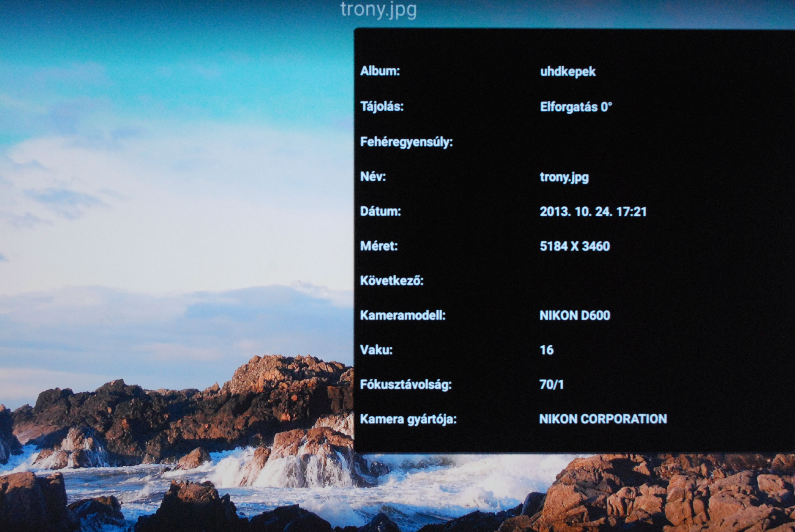This screenshot has width=795, height=532.
Task: Select the Vaku label
Action: coord(376,350)
